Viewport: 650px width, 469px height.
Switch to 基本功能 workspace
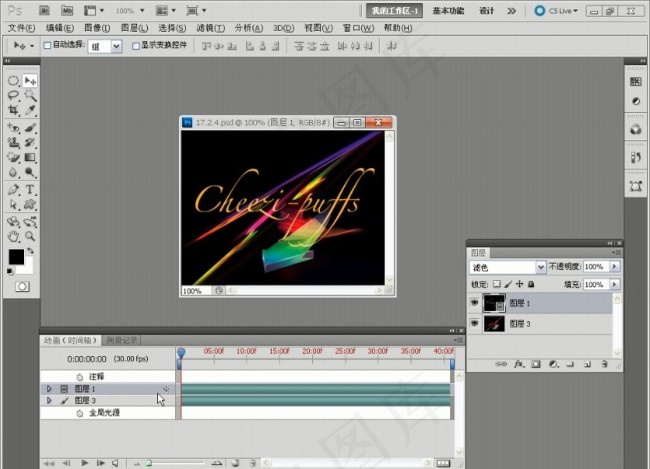click(x=448, y=11)
